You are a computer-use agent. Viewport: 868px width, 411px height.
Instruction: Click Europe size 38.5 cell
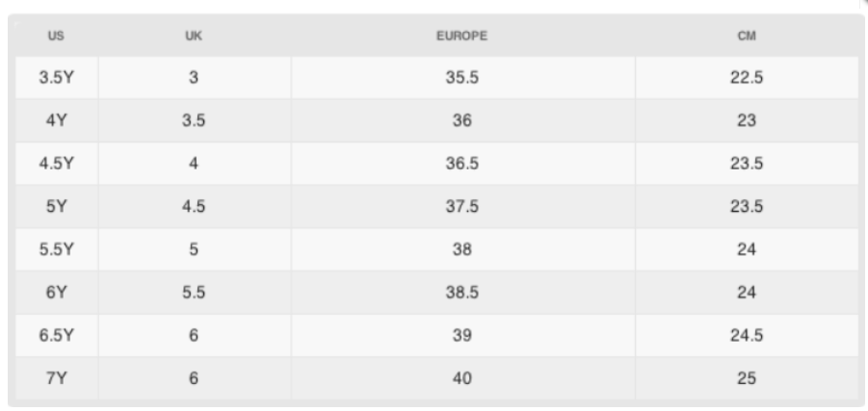coord(462,293)
